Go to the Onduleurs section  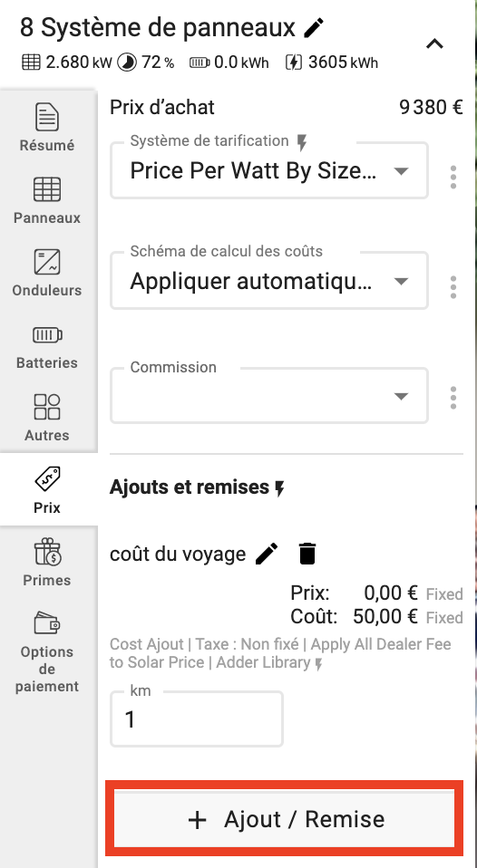(47, 273)
